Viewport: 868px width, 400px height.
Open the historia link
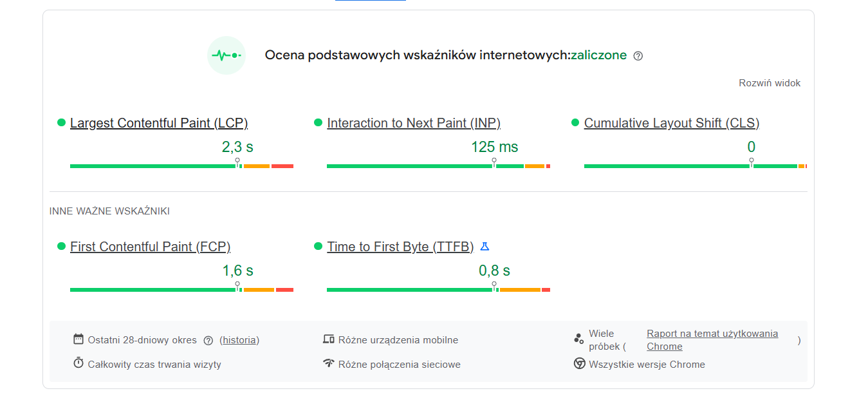(239, 340)
